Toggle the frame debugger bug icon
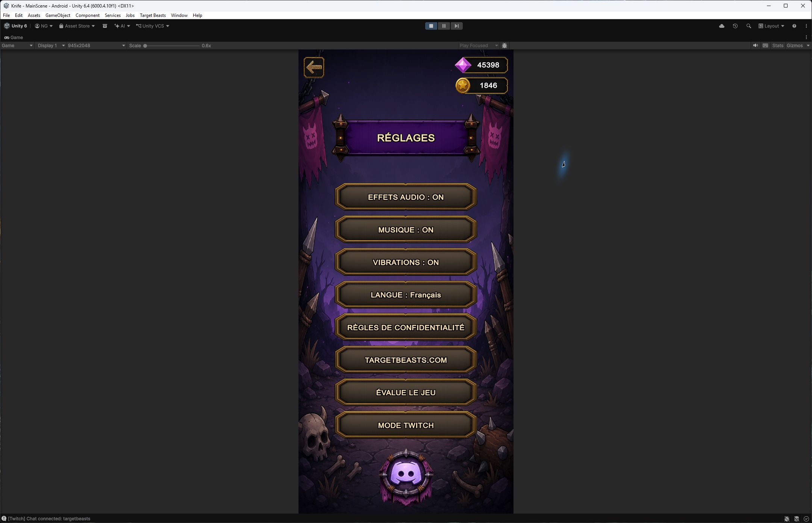The height and width of the screenshot is (523, 812). (x=504, y=45)
